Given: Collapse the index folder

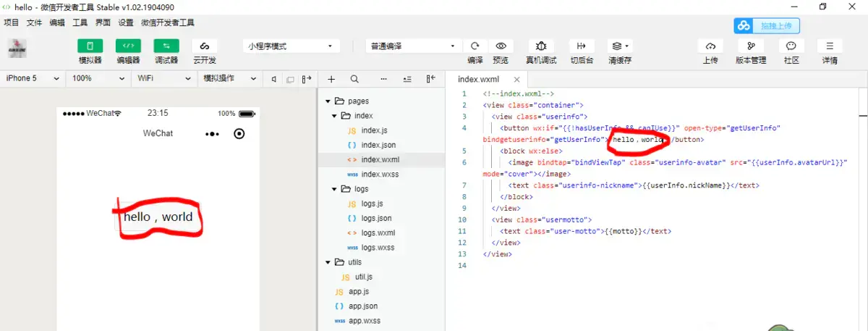Looking at the screenshot, I should 334,116.
